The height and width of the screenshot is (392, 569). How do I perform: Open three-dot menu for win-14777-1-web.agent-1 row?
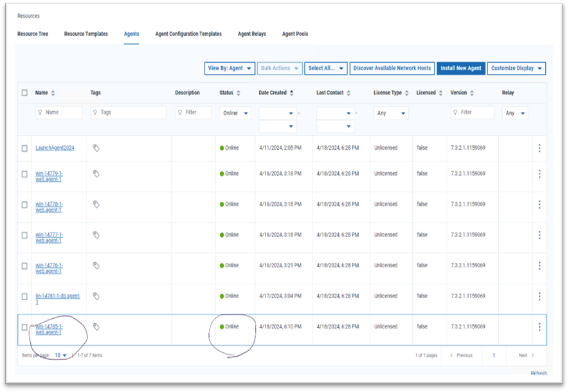539,235
